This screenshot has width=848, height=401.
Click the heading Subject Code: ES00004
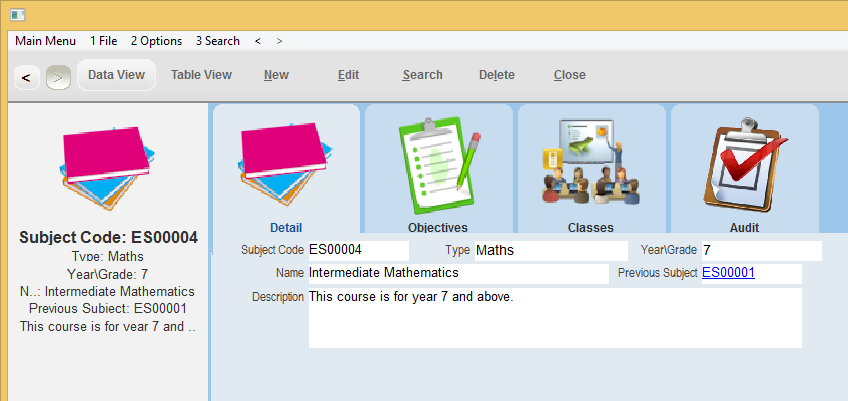(109, 238)
